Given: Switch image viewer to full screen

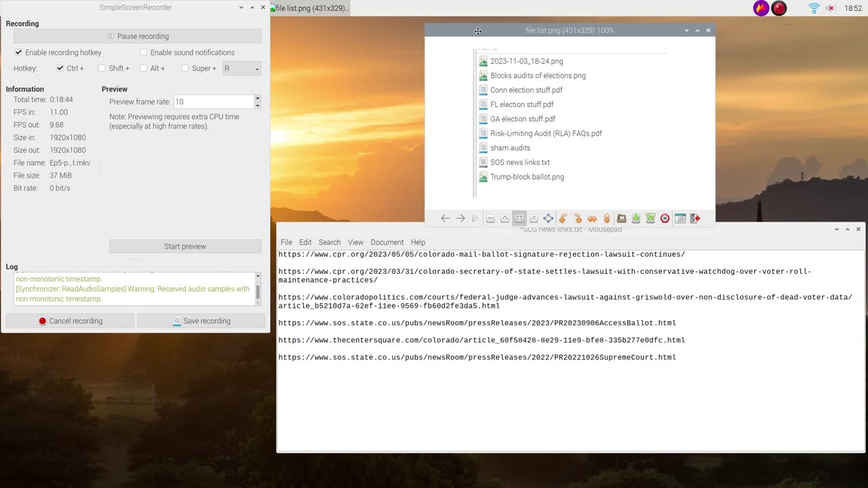Looking at the screenshot, I should click(548, 218).
